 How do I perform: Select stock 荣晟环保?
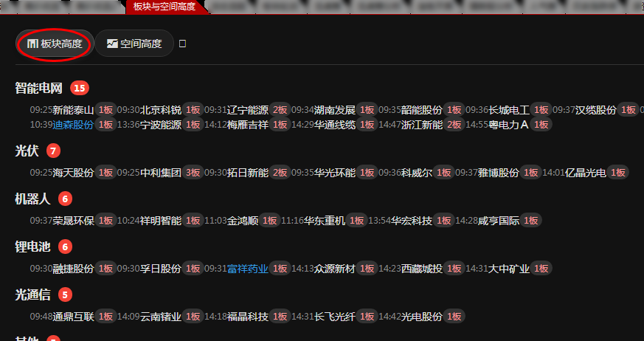[73, 221]
